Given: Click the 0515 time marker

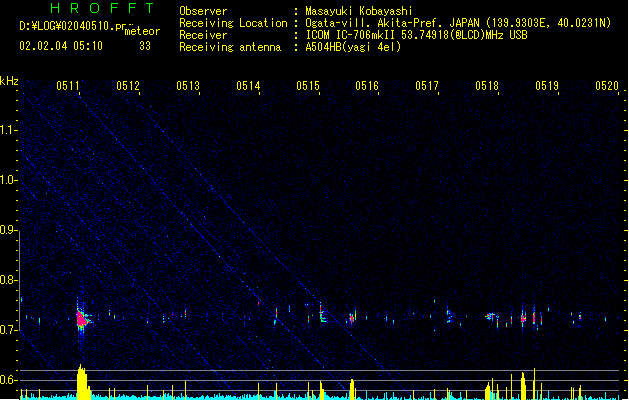Looking at the screenshot, I should tap(308, 86).
